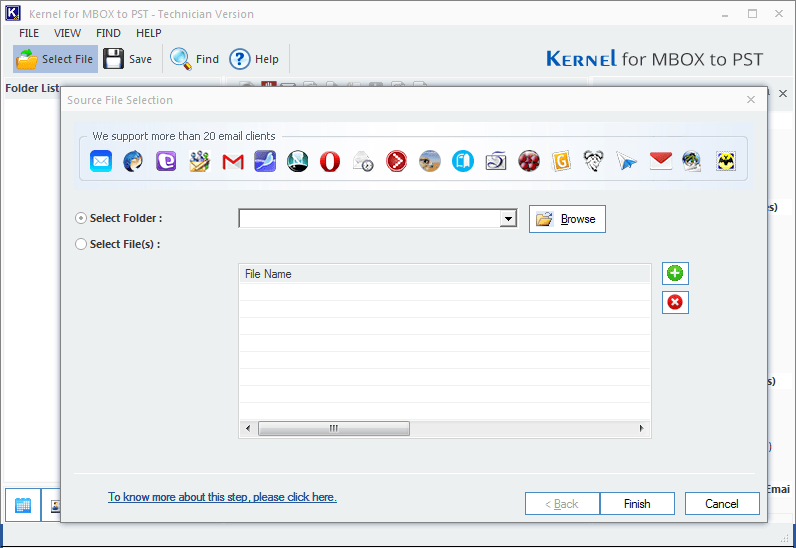Click the Find magnifier toolbar button
Viewport: 796px width, 548px height.
tap(195, 59)
